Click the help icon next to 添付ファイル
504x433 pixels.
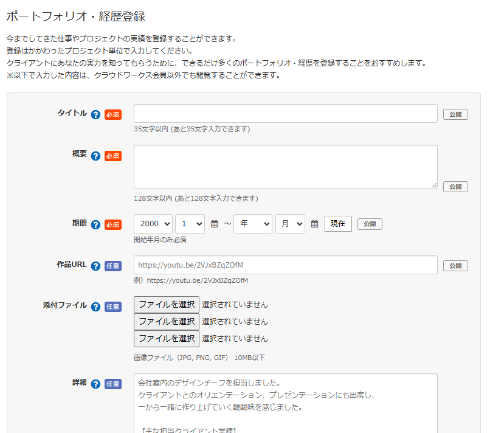[x=95, y=307]
